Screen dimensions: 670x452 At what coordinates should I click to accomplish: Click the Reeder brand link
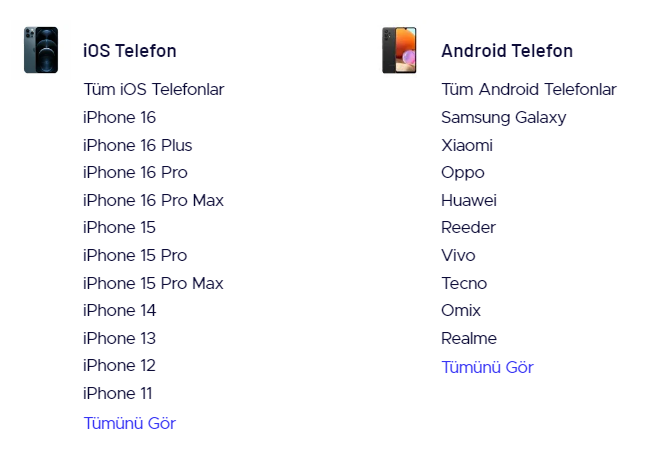468,227
